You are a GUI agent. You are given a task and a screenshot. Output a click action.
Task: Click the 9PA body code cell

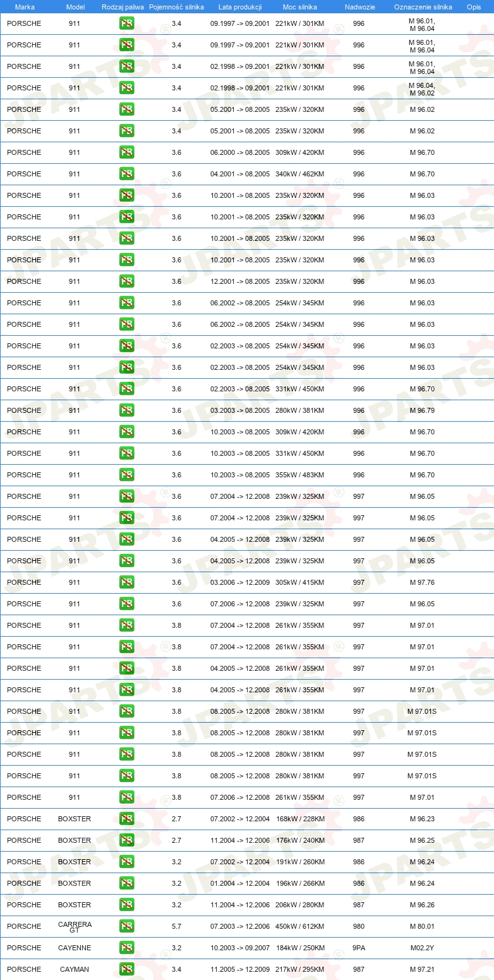click(x=359, y=948)
